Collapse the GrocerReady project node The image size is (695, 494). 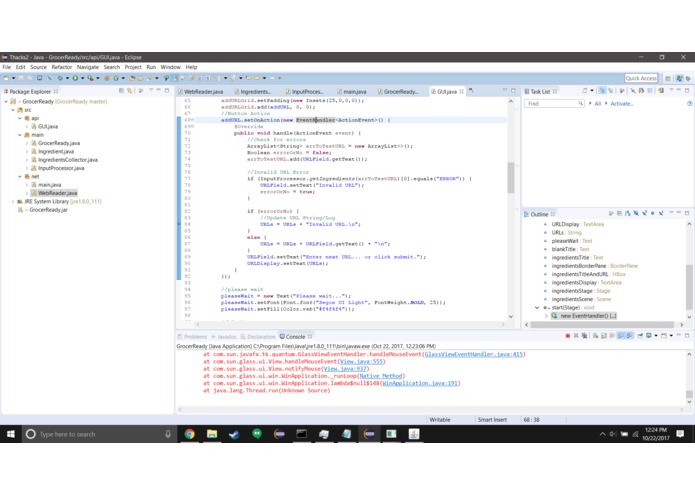point(6,101)
